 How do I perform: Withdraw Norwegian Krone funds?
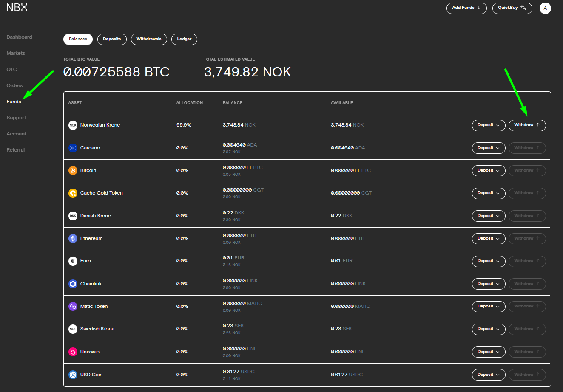tap(527, 125)
